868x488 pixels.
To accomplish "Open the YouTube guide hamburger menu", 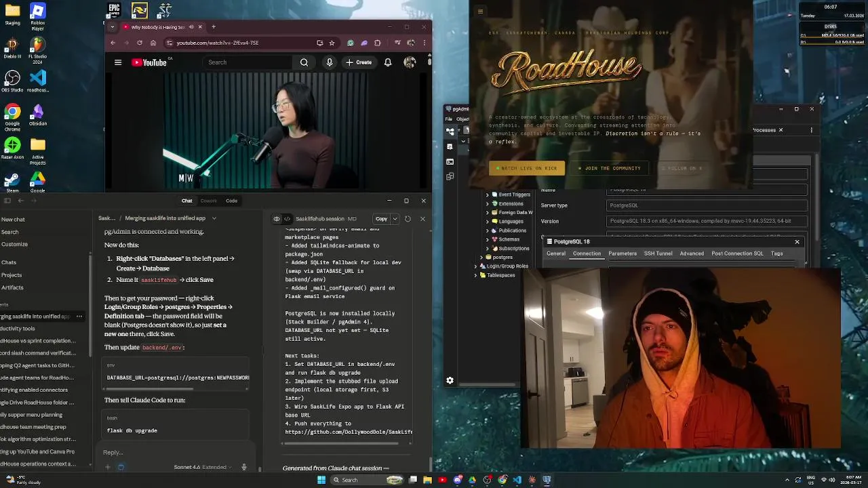I will pos(118,62).
